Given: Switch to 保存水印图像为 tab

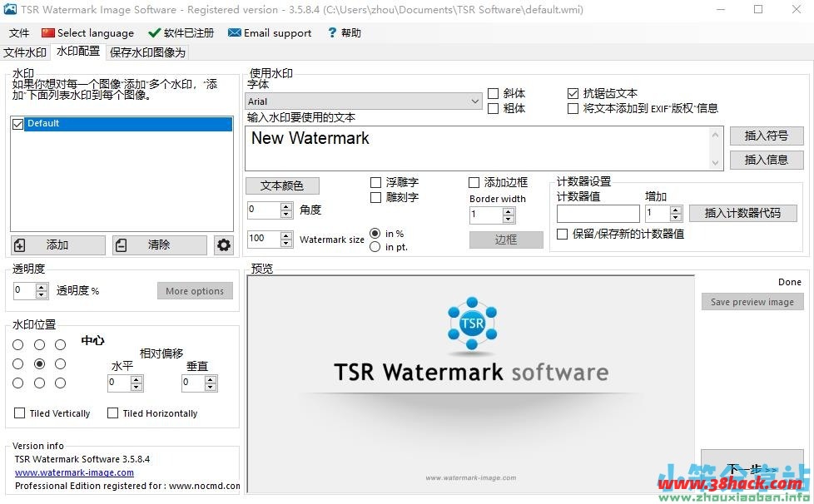Looking at the screenshot, I should pos(147,52).
